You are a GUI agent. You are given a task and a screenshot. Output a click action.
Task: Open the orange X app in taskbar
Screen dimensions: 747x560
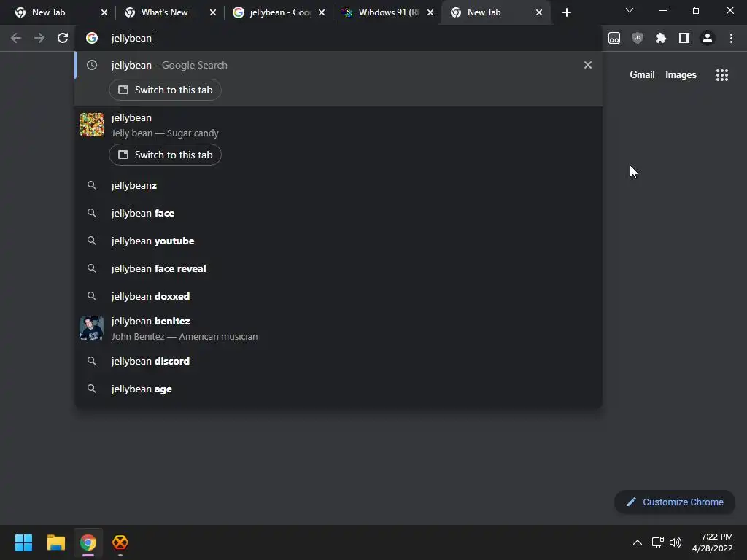pyautogui.click(x=120, y=542)
